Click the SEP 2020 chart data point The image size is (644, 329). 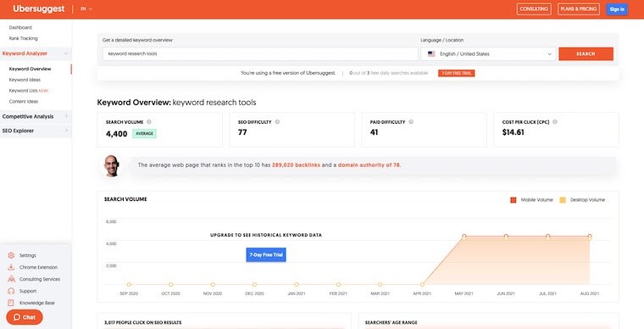pos(129,284)
